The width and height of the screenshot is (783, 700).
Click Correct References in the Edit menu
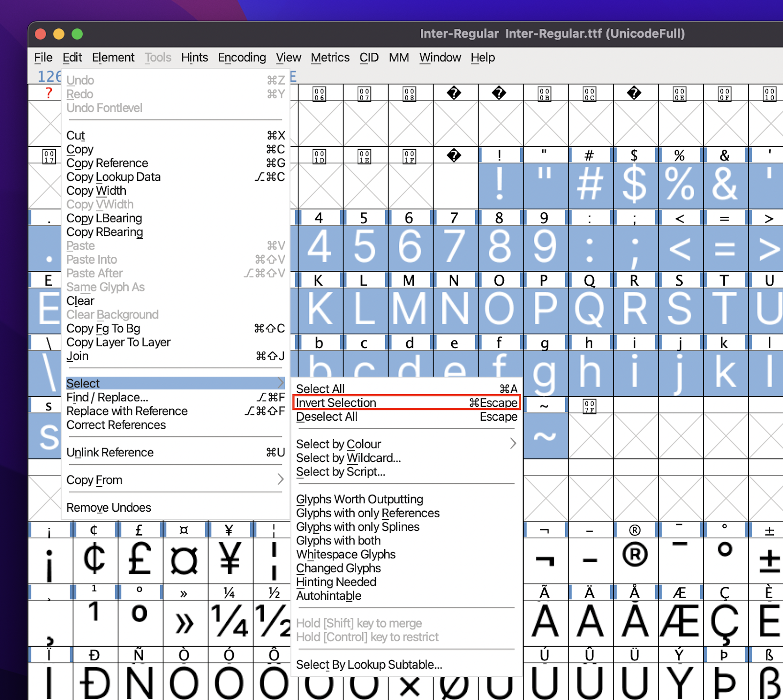[x=116, y=425]
